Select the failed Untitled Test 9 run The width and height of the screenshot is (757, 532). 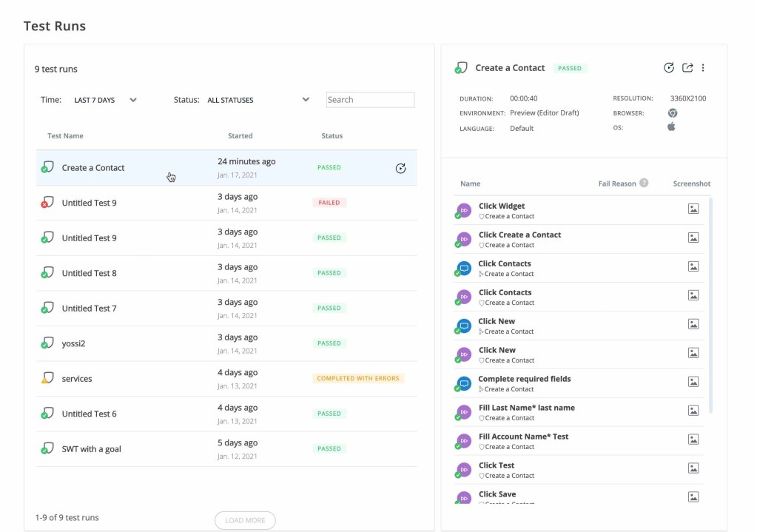(90, 203)
